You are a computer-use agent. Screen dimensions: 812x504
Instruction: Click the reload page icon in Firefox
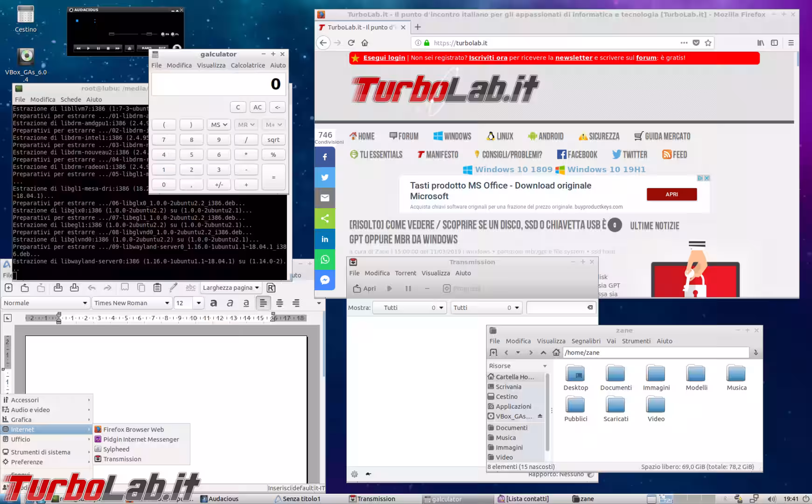(351, 42)
